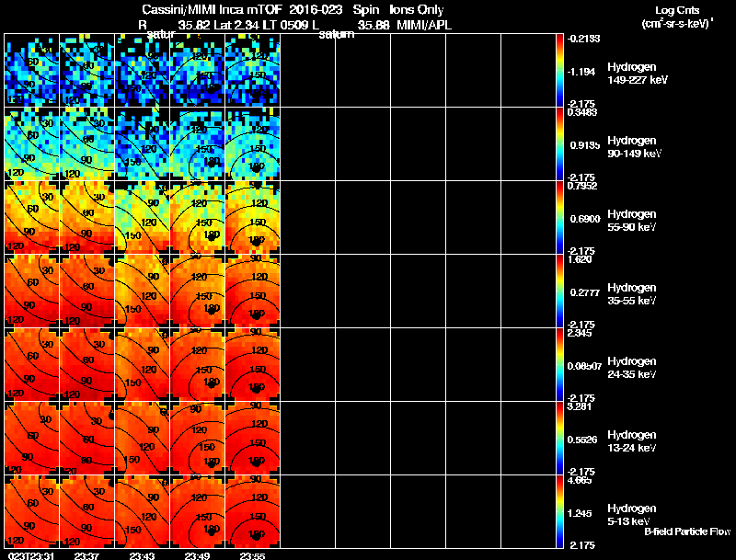Viewport: 736px width, 560px height.
Task: Click the '2.345' color scale maximum
Action: (580, 333)
